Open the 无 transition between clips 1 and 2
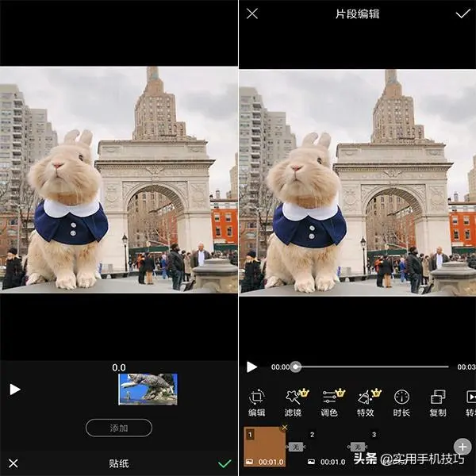 [x=296, y=447]
